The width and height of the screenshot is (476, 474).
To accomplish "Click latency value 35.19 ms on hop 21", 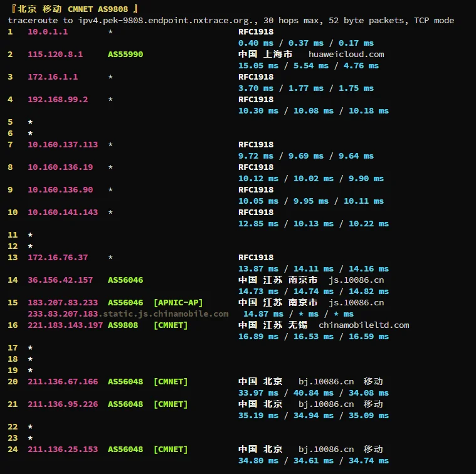I will pyautogui.click(x=258, y=416).
